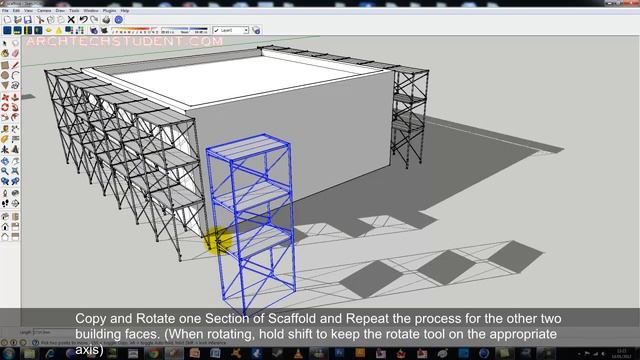Screen dimensions: 640x360
Task: Select the Follow Me tool
Action: pyautogui.click(x=15, y=107)
